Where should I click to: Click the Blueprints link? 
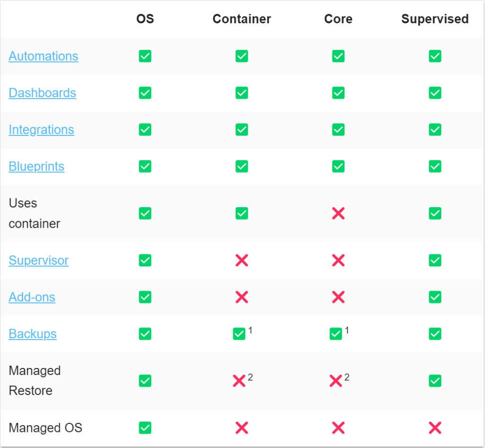(x=36, y=167)
